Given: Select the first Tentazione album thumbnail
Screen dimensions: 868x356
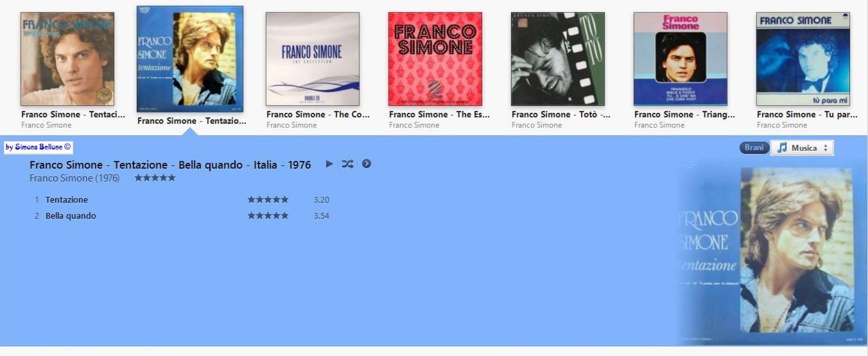Looking at the screenshot, I should 67,59.
